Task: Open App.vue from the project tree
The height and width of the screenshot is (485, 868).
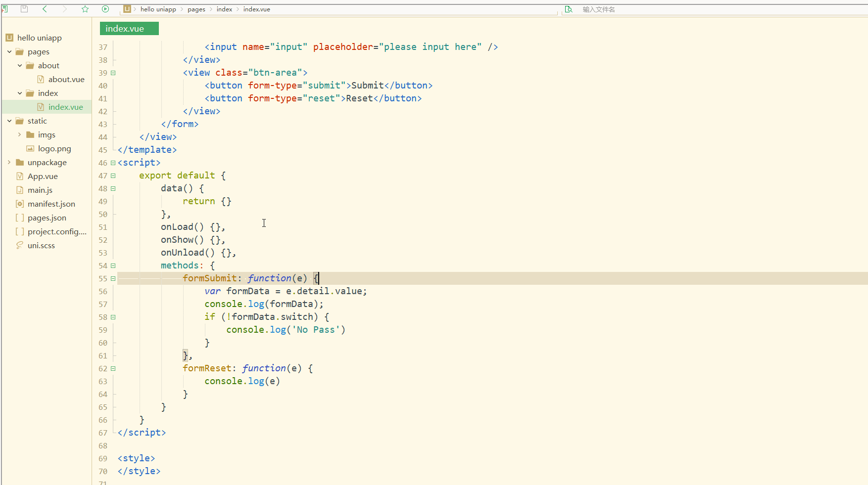Action: pyautogui.click(x=43, y=176)
